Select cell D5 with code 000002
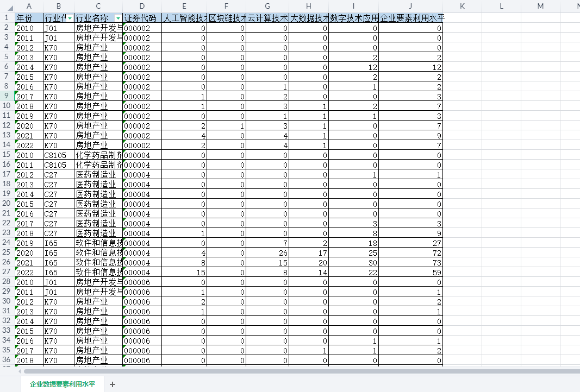Viewport: 580px width, 392px height. [x=142, y=57]
